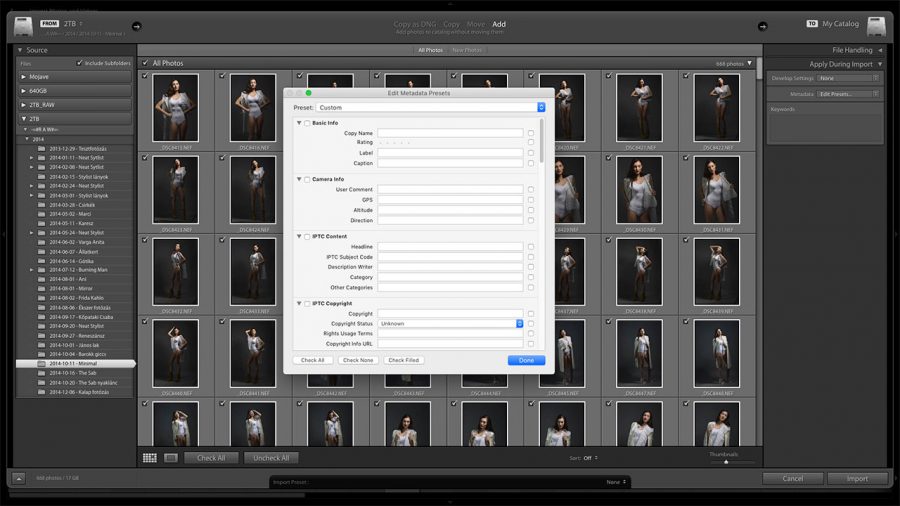Screen dimensions: 900x506
Task: Click the arrow icon next to source name
Action: coord(136,26)
